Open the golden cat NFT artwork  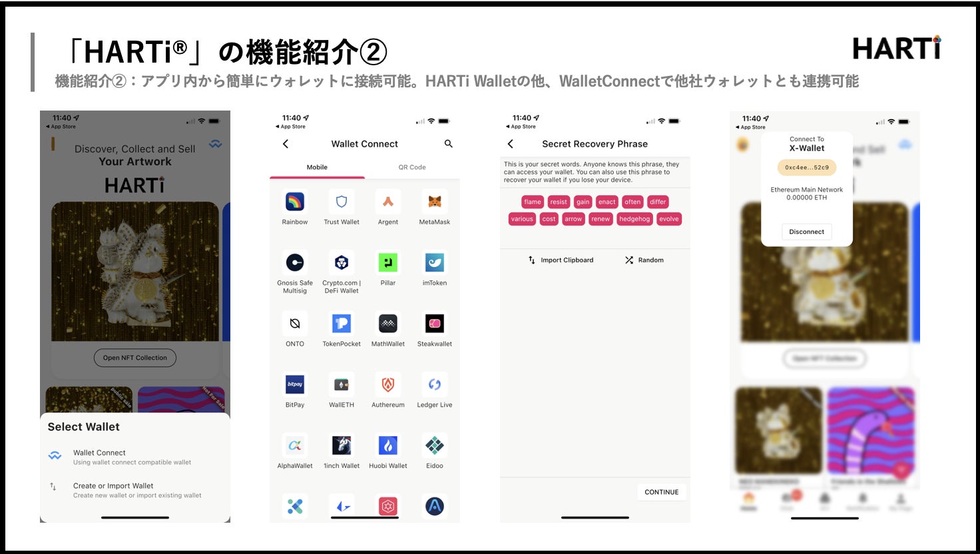click(x=135, y=272)
